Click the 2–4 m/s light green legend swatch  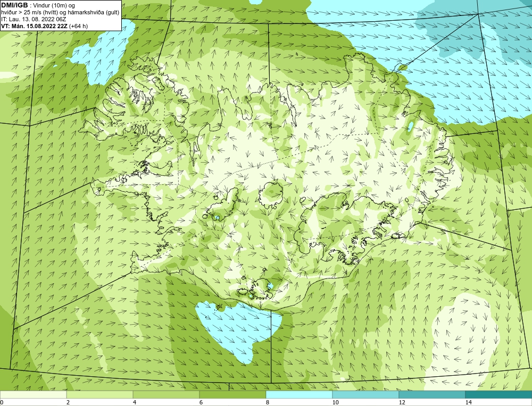pyautogui.click(x=100, y=394)
